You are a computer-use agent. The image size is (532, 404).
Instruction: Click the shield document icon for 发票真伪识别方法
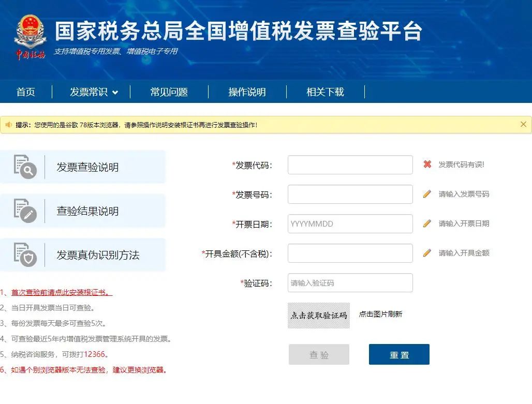[x=25, y=255]
